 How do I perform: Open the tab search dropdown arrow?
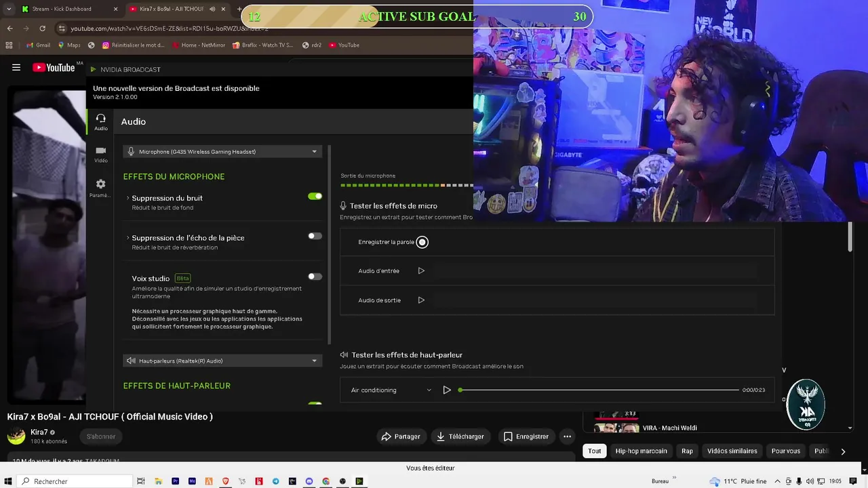9,9
